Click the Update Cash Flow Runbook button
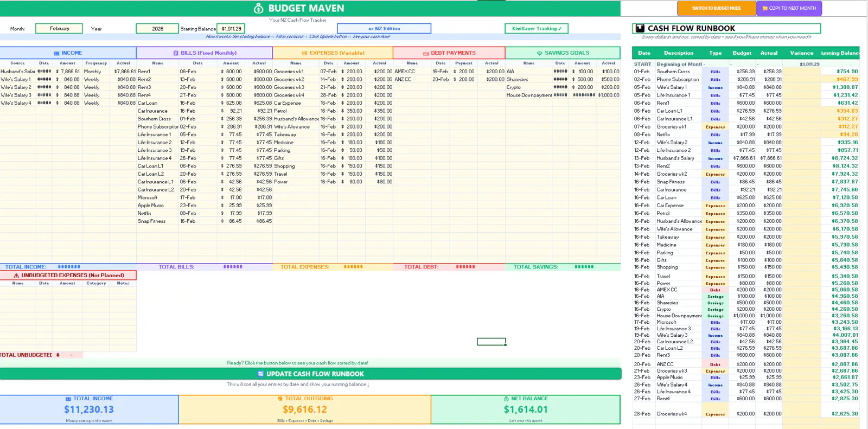Screen dimensions: 868x429 pos(311,374)
